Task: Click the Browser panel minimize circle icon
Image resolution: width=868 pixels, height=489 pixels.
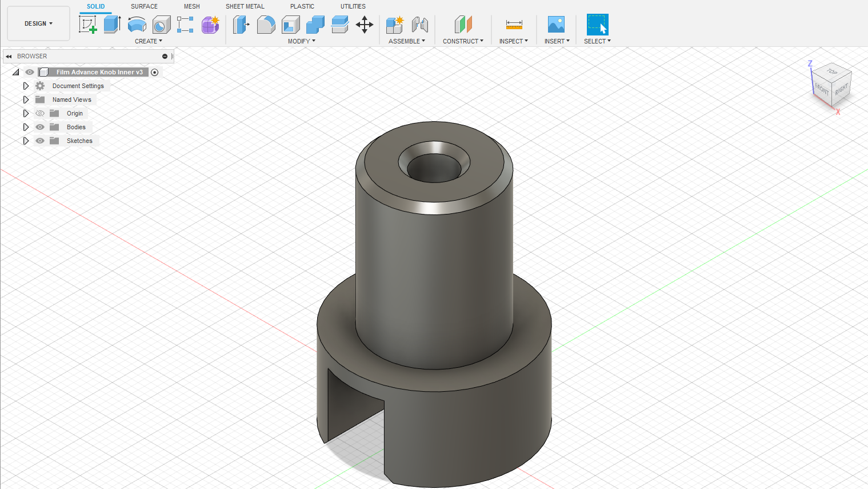Action: (165, 56)
